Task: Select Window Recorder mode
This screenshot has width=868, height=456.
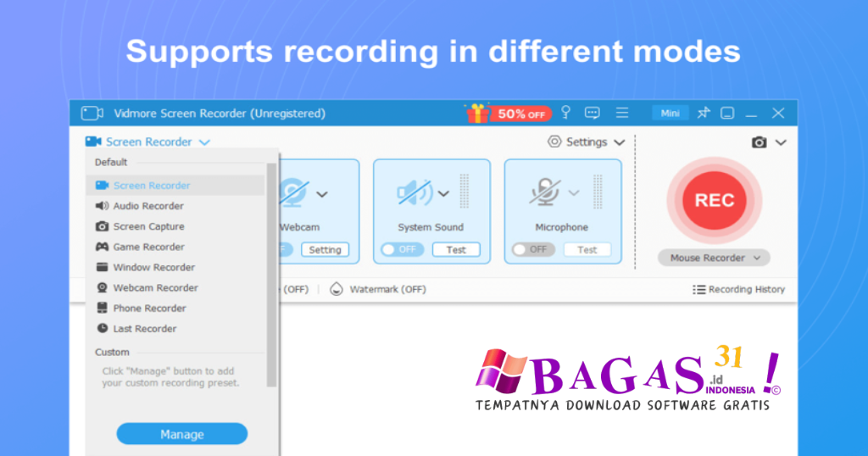Action: [x=175, y=267]
